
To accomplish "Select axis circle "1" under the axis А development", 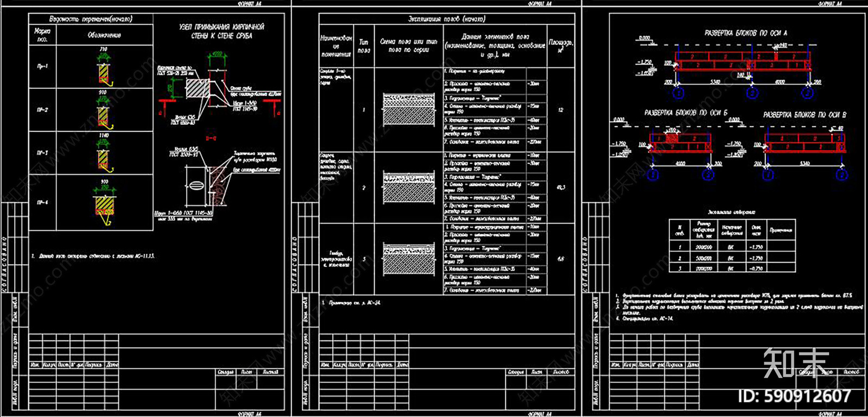I will click(678, 93).
